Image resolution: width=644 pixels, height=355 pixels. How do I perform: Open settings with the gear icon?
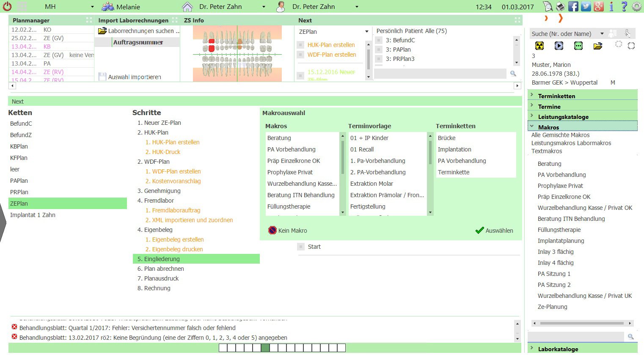click(x=636, y=6)
